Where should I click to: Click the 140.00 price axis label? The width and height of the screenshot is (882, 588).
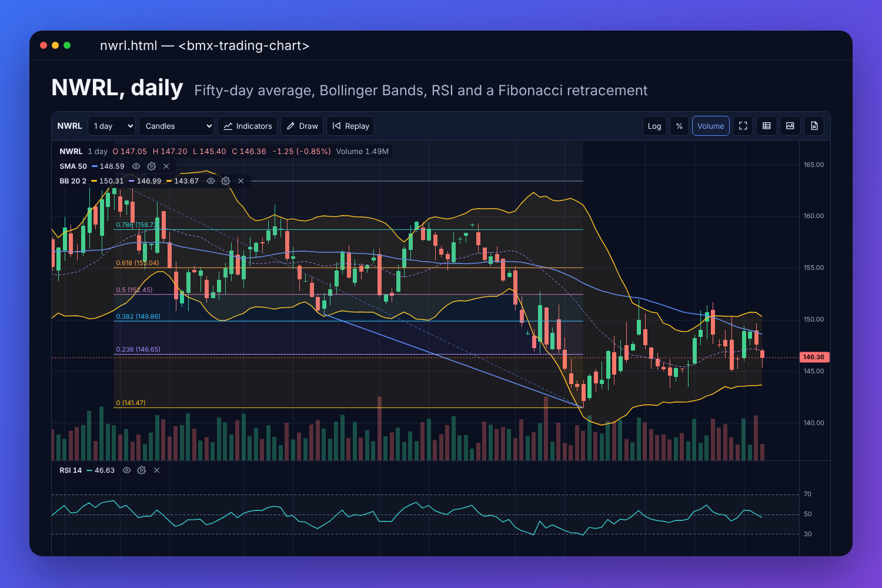(814, 423)
